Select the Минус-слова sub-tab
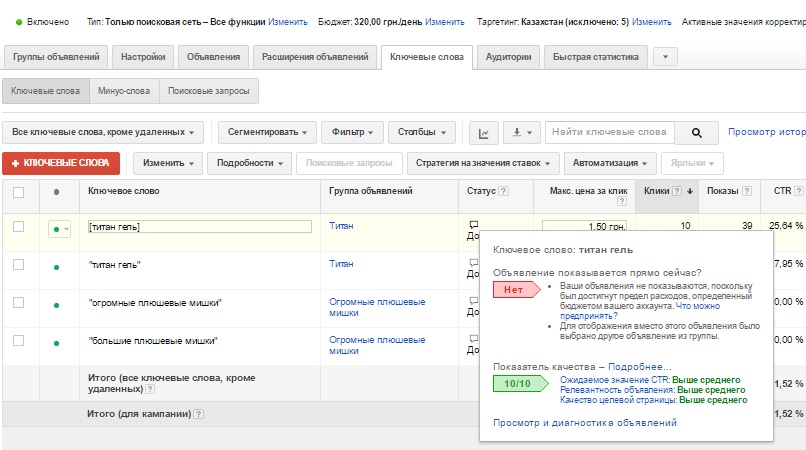This screenshot has height=450, width=806. click(x=124, y=91)
